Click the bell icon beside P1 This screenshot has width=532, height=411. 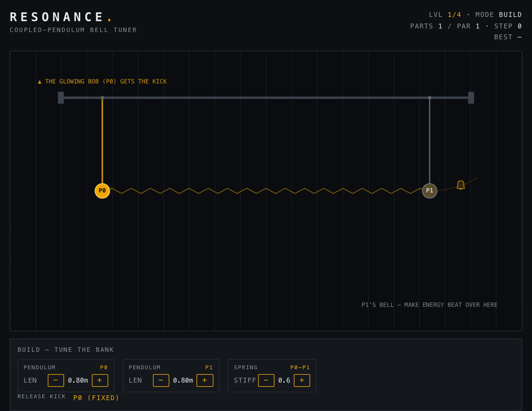461,185
